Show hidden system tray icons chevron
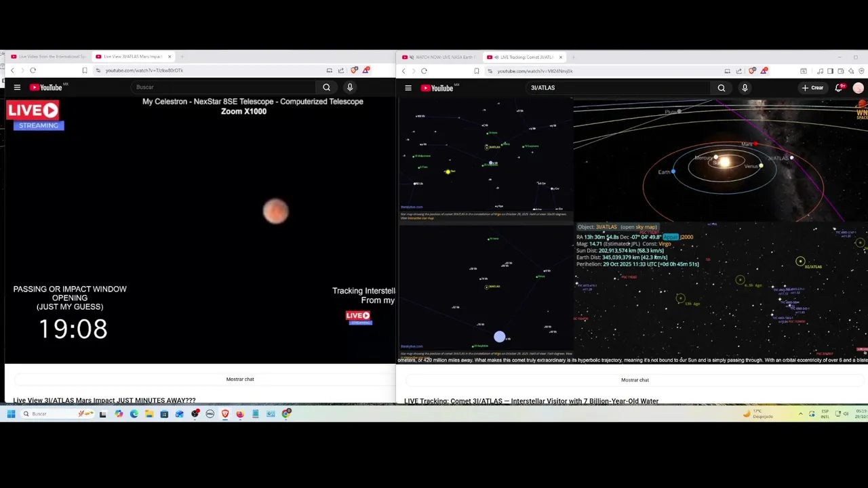This screenshot has height=488, width=868. pos(800,414)
